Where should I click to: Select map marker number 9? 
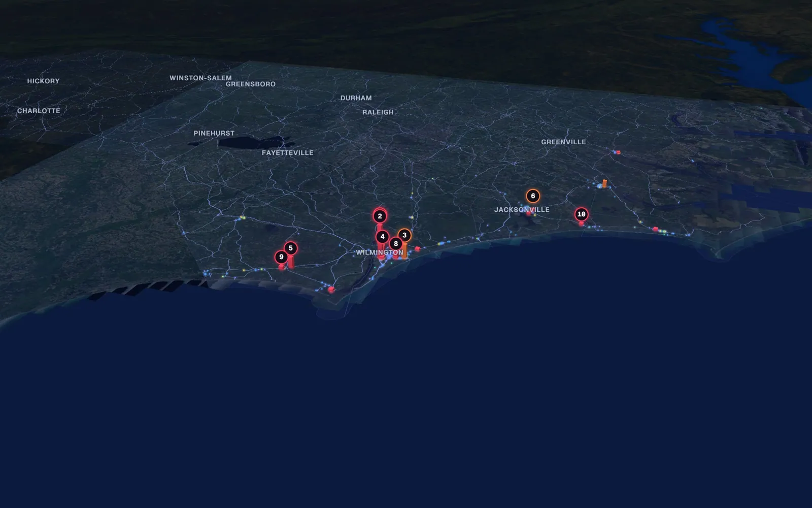click(281, 257)
